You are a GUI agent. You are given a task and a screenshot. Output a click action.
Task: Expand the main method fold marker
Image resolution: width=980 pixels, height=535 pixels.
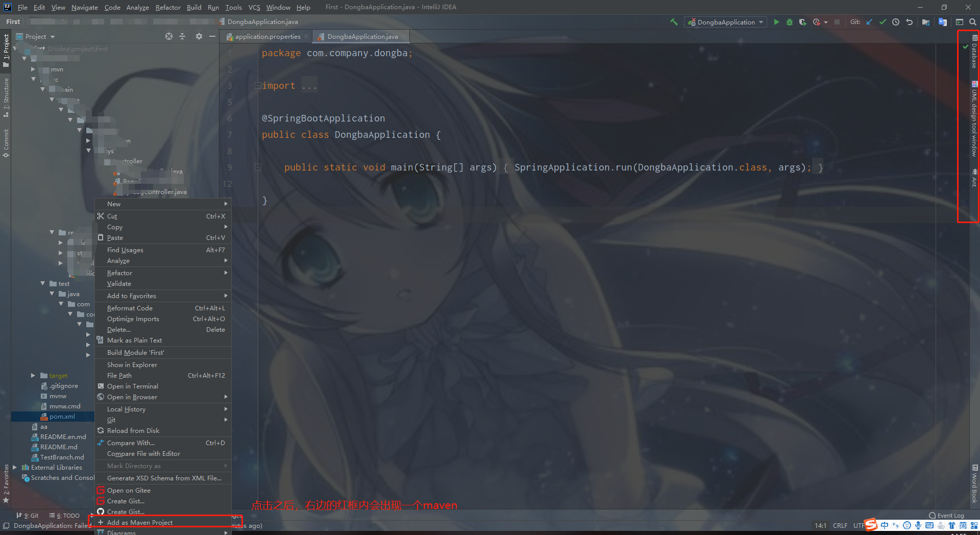[258, 167]
